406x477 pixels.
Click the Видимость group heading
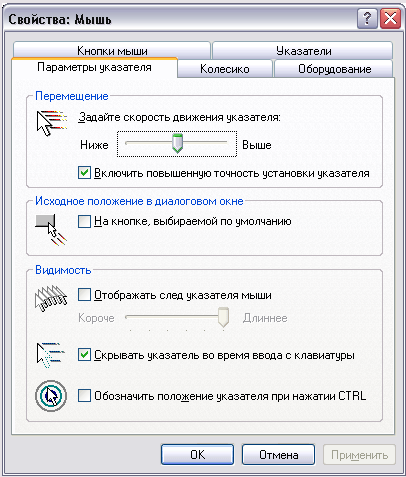(63, 270)
